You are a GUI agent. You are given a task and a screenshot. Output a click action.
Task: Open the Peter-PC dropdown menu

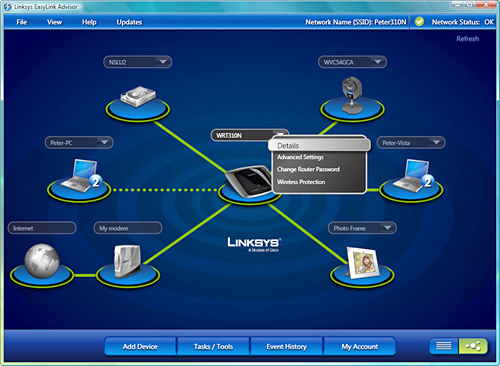click(104, 143)
